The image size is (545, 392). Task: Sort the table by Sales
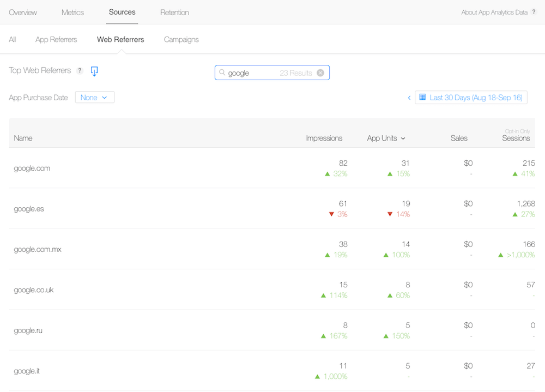(459, 138)
